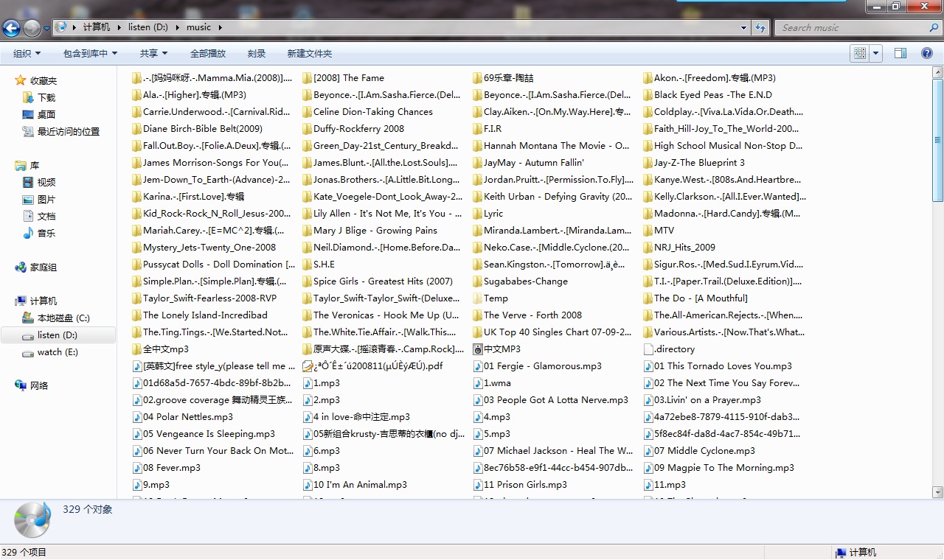Click the Forward navigation arrow
Viewport: 944px width, 560px height.
coord(32,28)
